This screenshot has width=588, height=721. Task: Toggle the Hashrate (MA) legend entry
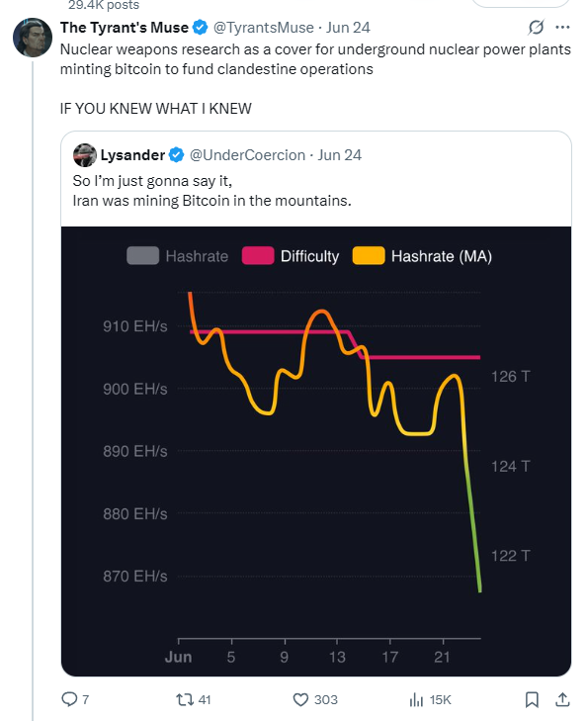[422, 255]
